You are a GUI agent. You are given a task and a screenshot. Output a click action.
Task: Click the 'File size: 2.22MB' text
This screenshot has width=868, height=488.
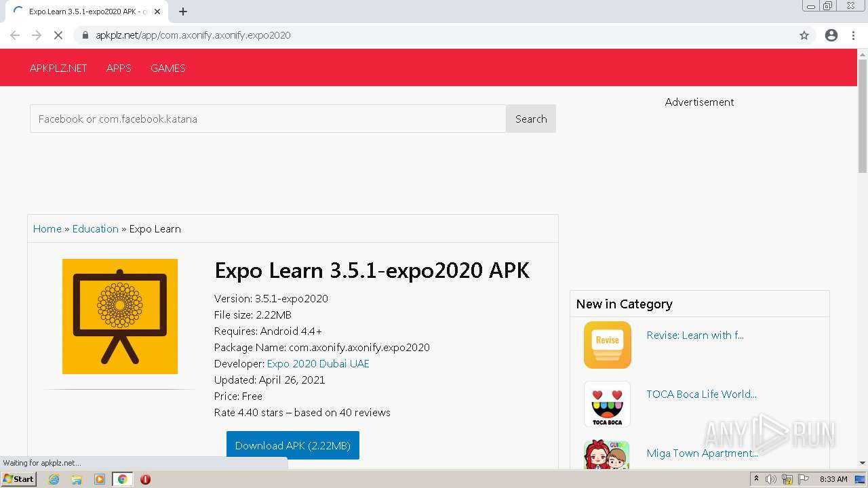coord(253,314)
